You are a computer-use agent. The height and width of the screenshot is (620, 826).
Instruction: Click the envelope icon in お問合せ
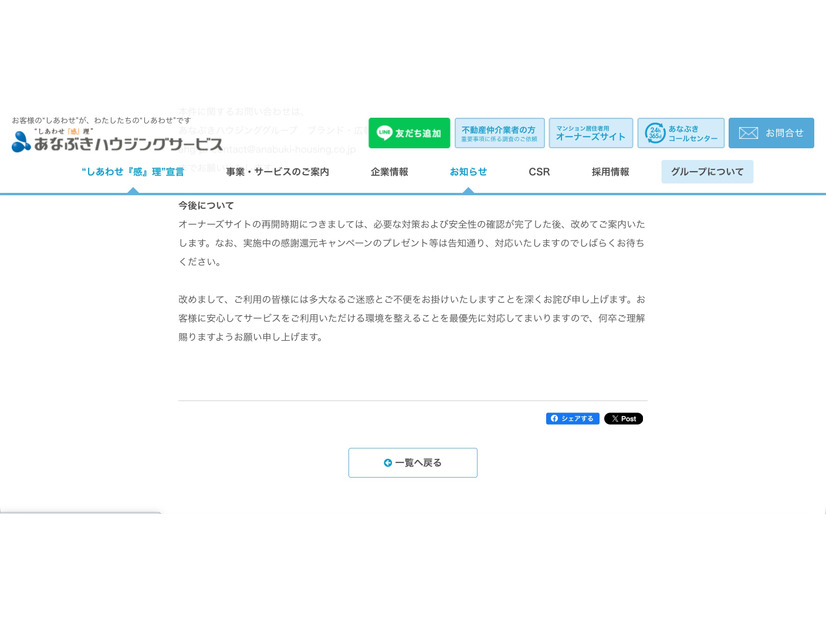coord(748,133)
